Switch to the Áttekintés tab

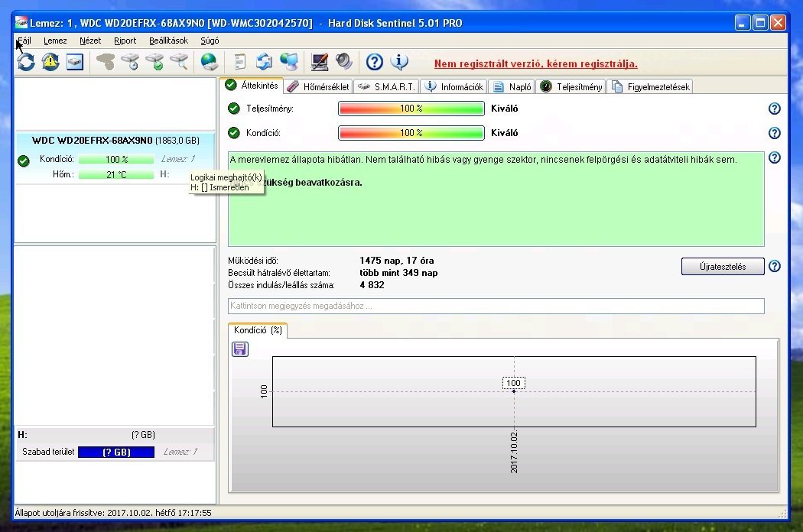click(252, 86)
